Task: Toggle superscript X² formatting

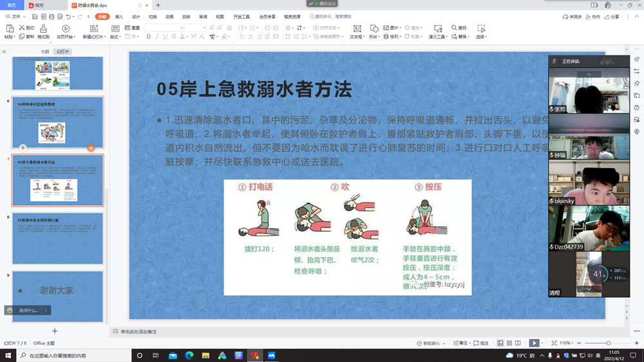Action: point(193,37)
